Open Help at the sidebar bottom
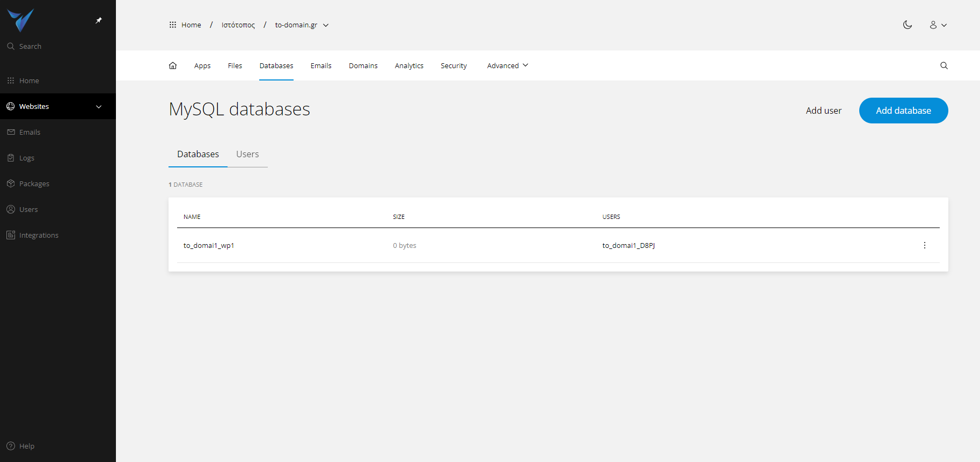The height and width of the screenshot is (462, 980). coord(26,446)
